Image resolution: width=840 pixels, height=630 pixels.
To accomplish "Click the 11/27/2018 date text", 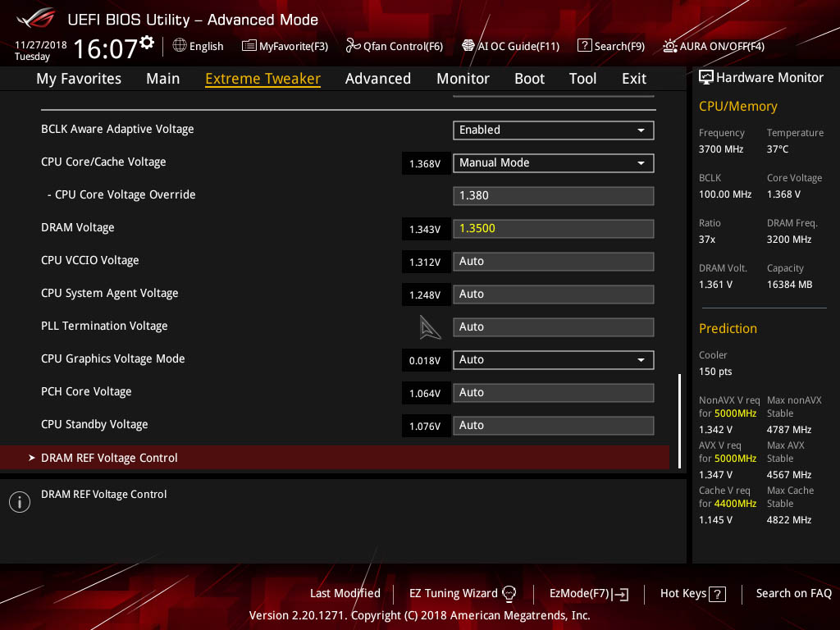I will coord(41,45).
